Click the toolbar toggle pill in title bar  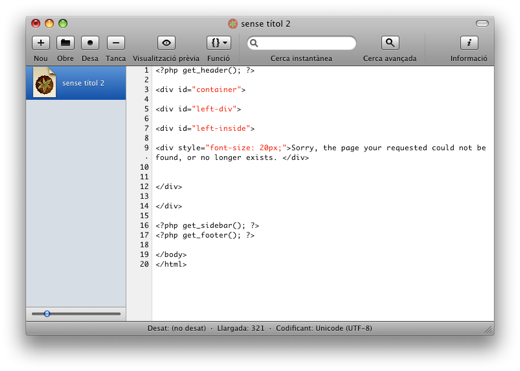point(482,23)
